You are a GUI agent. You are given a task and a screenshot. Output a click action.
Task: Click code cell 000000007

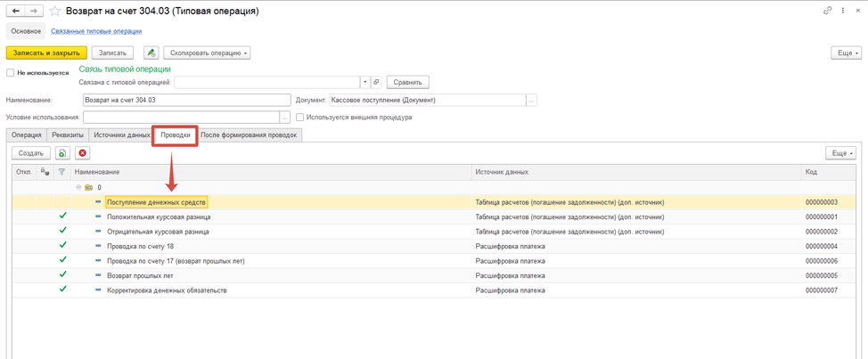tap(822, 290)
